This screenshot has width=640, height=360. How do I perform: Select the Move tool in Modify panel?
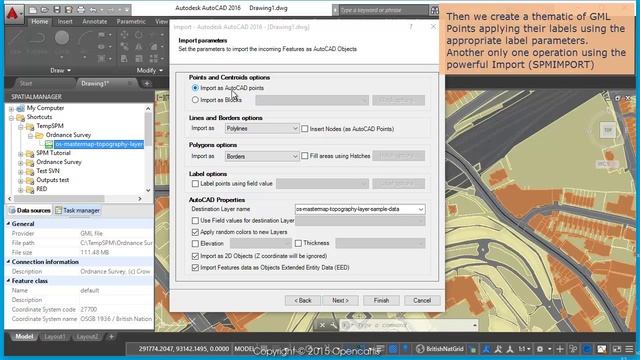[124, 35]
